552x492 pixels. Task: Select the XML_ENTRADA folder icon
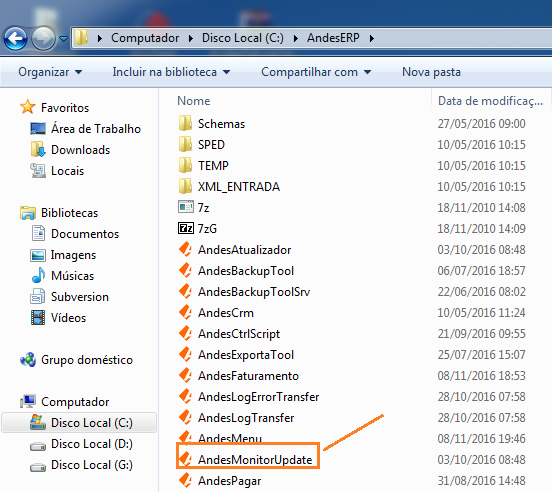point(185,187)
